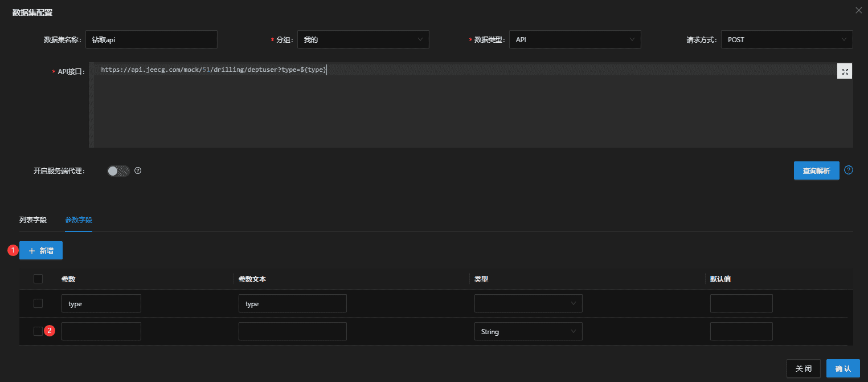Open the 分组 dropdown showing 我的
The image size is (868, 382).
[363, 39]
